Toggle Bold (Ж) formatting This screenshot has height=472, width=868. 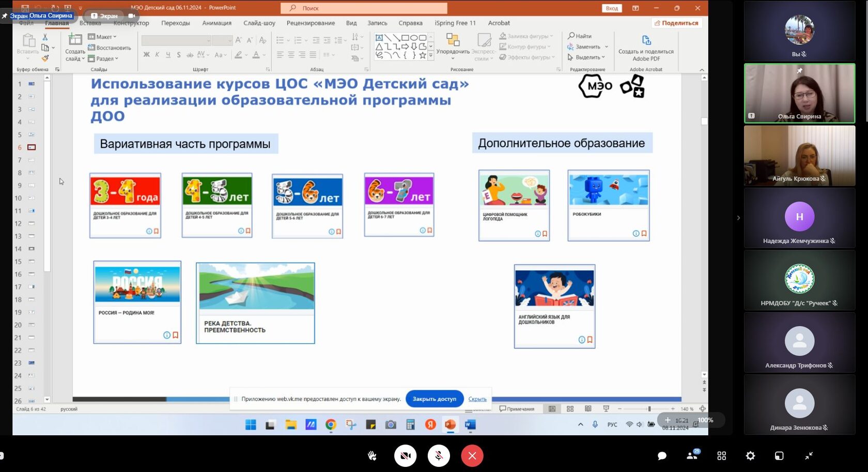tap(147, 54)
